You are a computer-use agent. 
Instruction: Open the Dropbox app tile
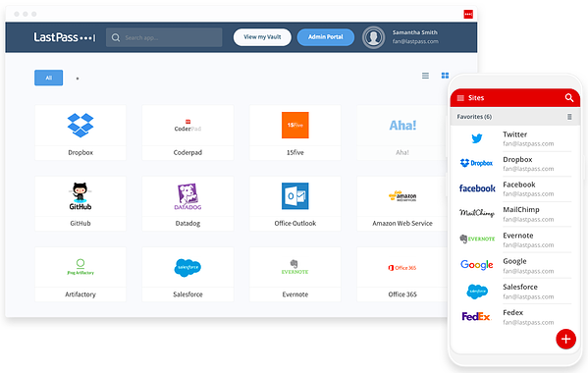(80, 133)
